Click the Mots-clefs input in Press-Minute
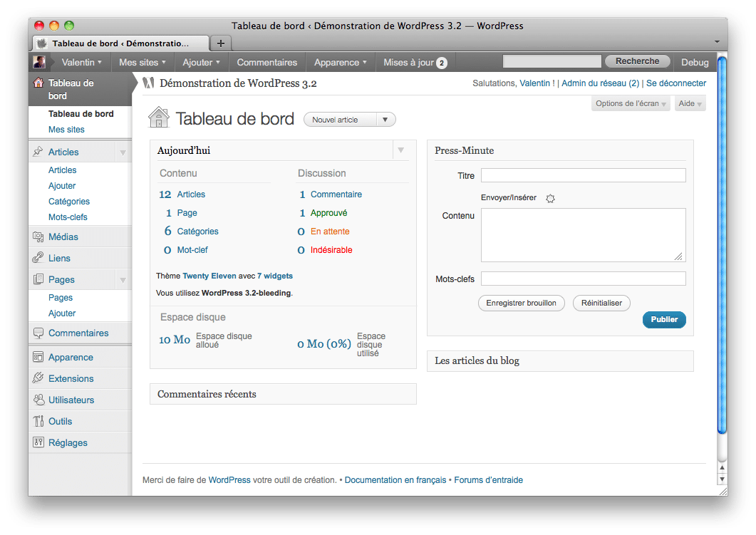The image size is (756, 535). 584,279
